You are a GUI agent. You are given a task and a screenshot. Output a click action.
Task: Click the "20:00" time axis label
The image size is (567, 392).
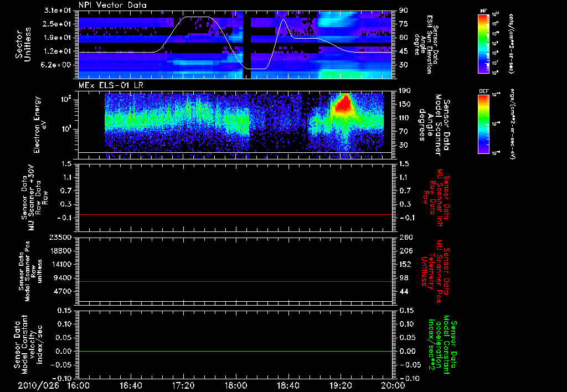393,385
